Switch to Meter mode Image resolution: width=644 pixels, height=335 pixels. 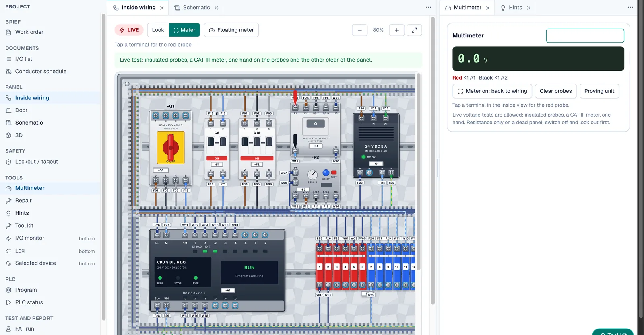(184, 30)
